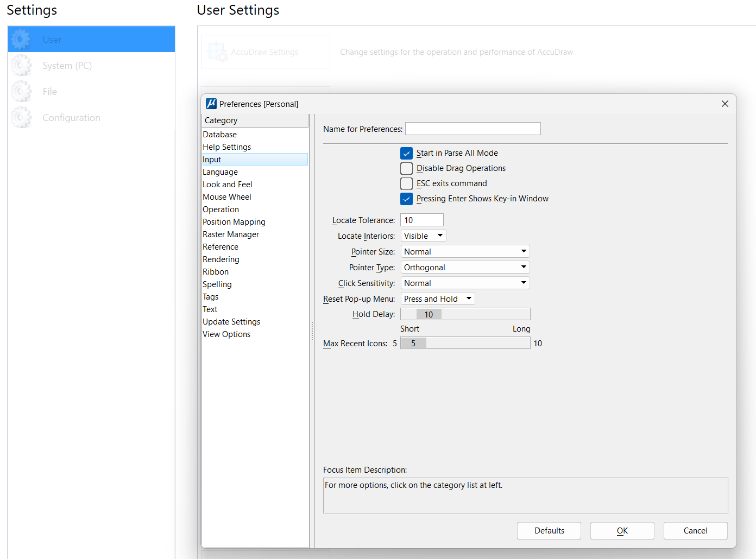
Task: Select Input category
Action: pos(255,160)
